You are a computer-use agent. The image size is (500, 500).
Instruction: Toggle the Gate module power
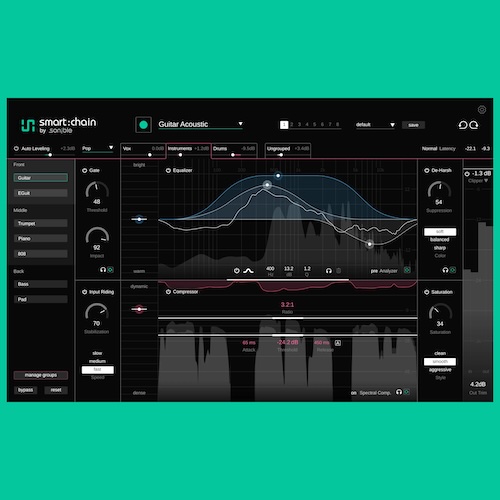tap(84, 170)
